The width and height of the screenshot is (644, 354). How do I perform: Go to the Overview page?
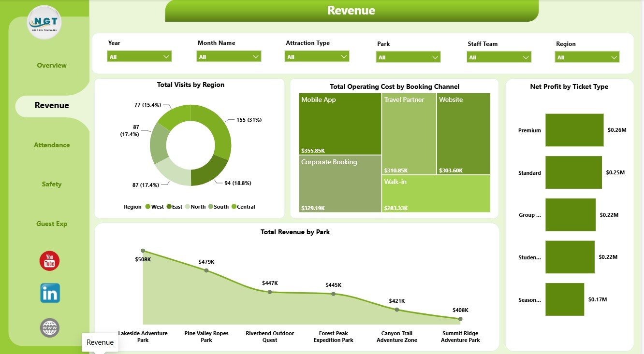(52, 65)
